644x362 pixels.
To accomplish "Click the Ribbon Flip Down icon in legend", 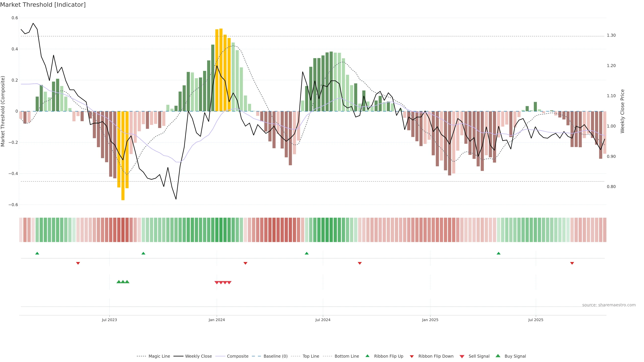I will (x=412, y=356).
